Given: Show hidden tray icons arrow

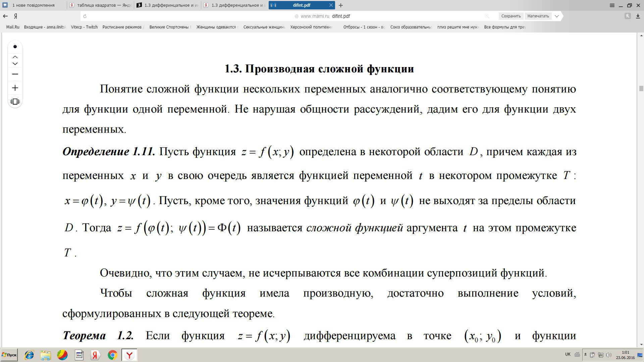Looking at the screenshot, I should 585,355.
